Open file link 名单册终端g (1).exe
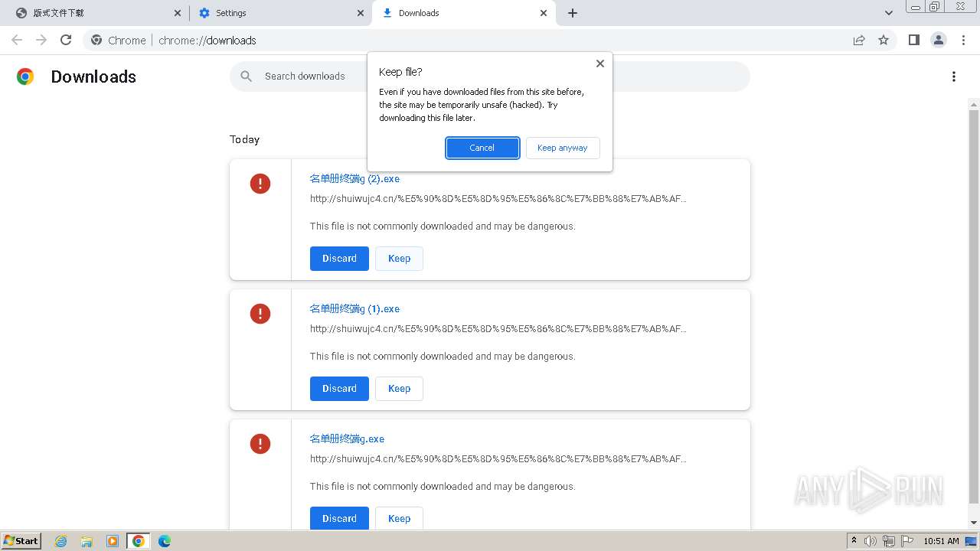Viewport: 980px width, 551px height. [354, 309]
